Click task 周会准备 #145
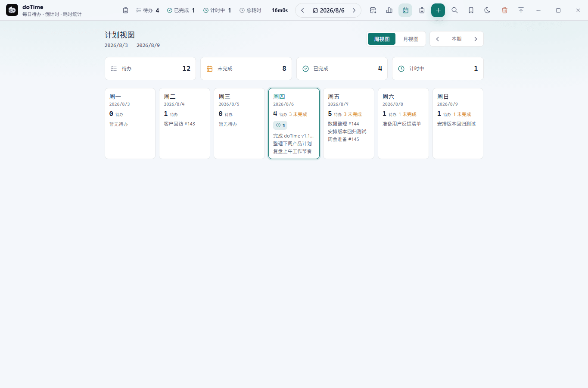This screenshot has width=588, height=388. point(343,139)
